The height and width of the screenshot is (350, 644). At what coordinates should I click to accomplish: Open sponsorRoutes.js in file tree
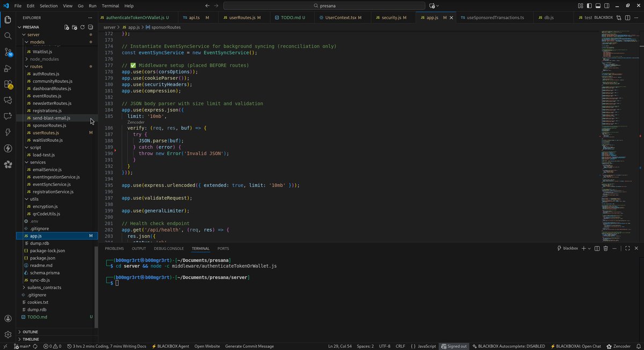(x=49, y=125)
